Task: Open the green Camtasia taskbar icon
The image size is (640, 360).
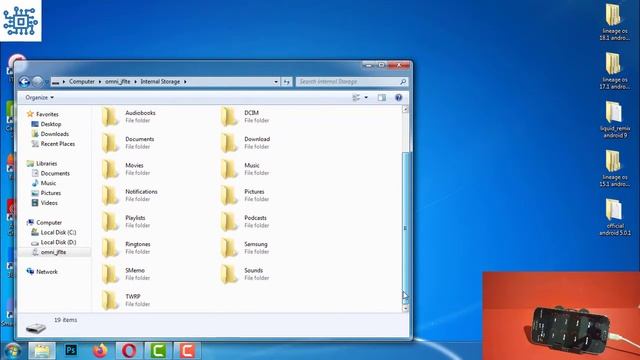Action: (x=158, y=351)
